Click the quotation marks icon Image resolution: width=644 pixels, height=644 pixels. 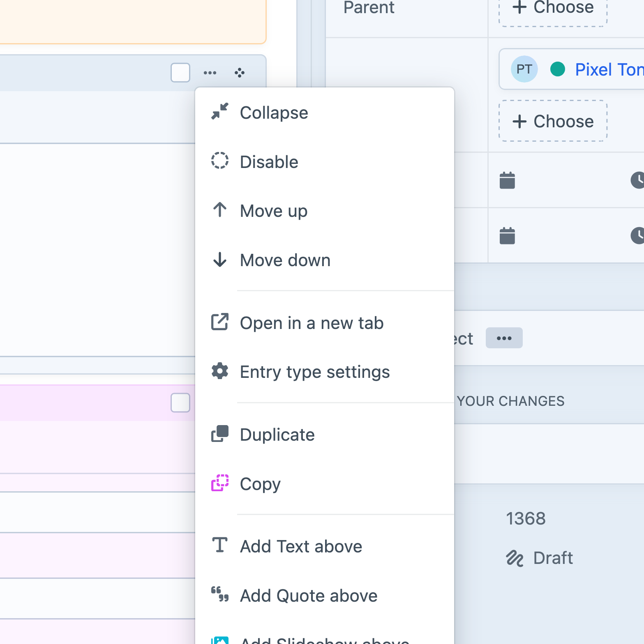click(220, 594)
